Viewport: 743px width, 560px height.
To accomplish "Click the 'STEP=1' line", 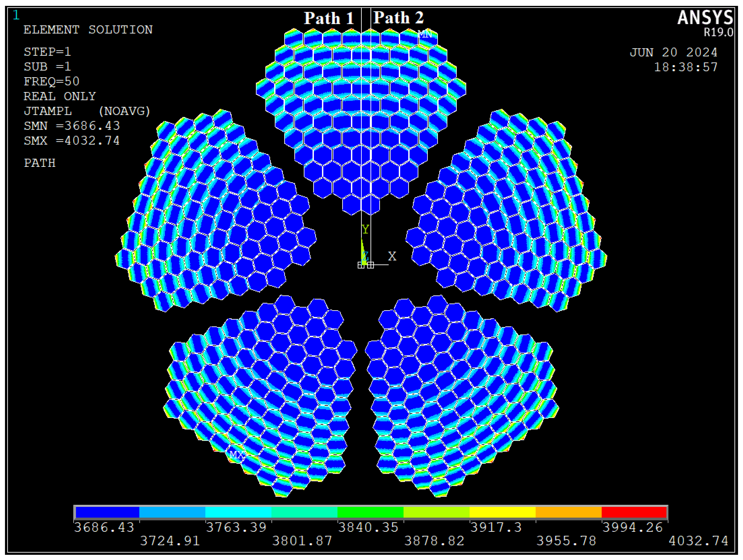I will pos(47,52).
